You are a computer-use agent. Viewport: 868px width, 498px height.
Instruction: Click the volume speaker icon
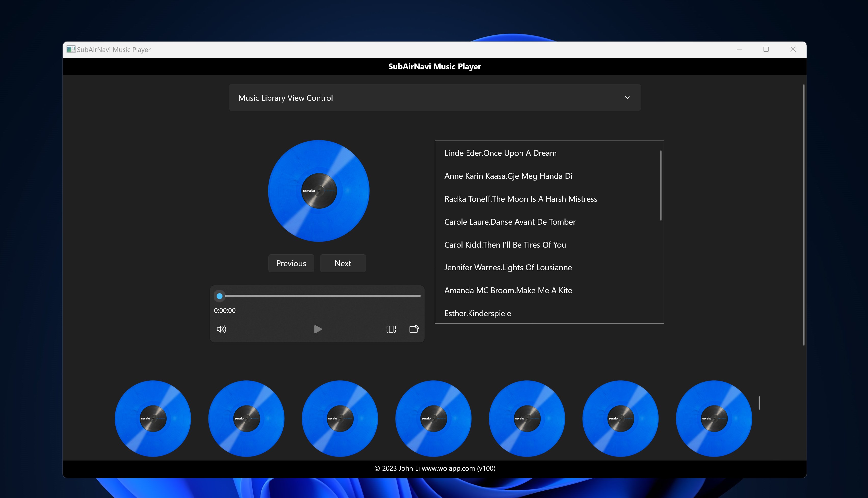coord(221,329)
